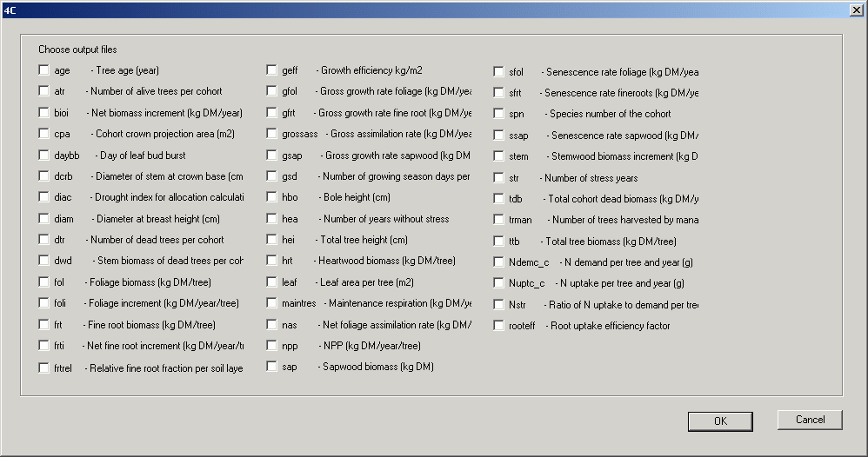Select the hbo Bole height checkbox
868x457 pixels.
pyautogui.click(x=272, y=197)
